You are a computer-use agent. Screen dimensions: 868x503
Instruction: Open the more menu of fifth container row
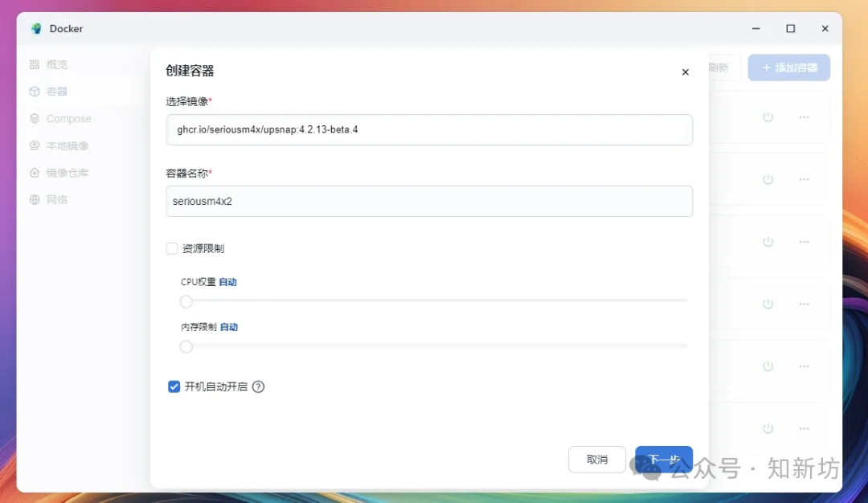pos(804,366)
